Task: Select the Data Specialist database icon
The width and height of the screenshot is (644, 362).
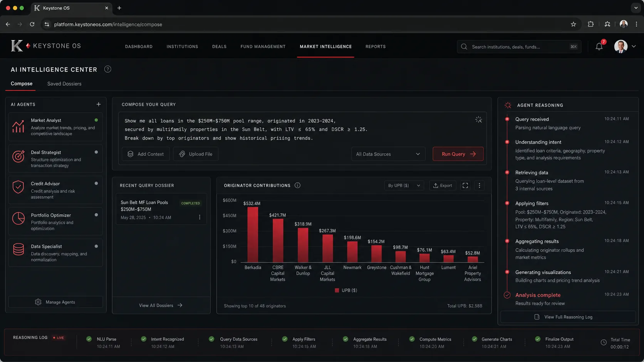Action: pos(18,249)
